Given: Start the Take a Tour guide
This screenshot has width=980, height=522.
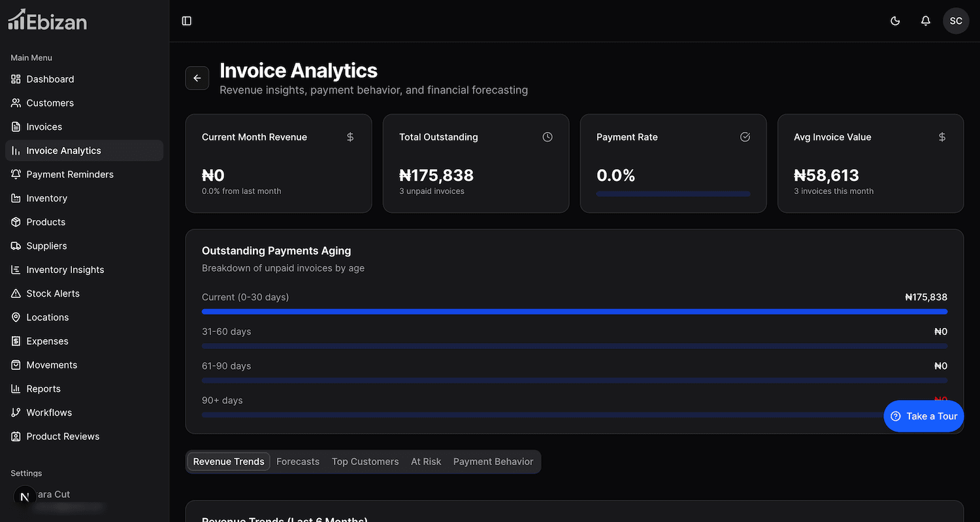Looking at the screenshot, I should point(923,416).
